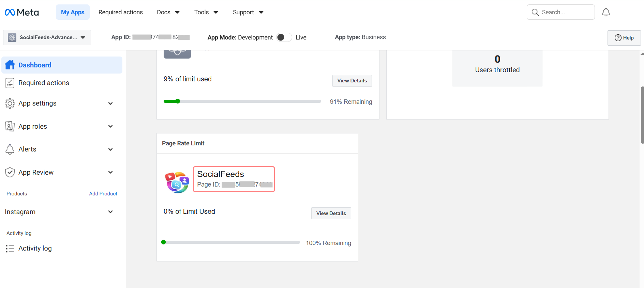This screenshot has width=644, height=288.
Task: Click the Alerts bell icon in sidebar
Action: click(10, 149)
